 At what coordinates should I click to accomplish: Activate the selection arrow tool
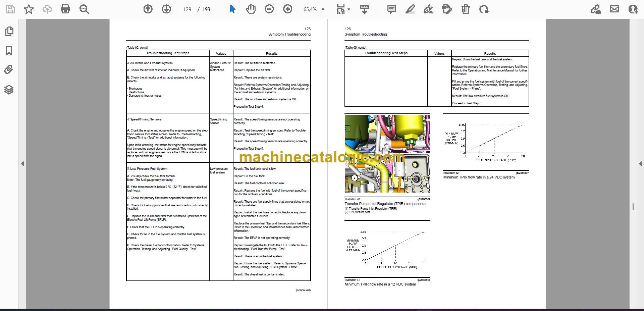pyautogui.click(x=232, y=9)
